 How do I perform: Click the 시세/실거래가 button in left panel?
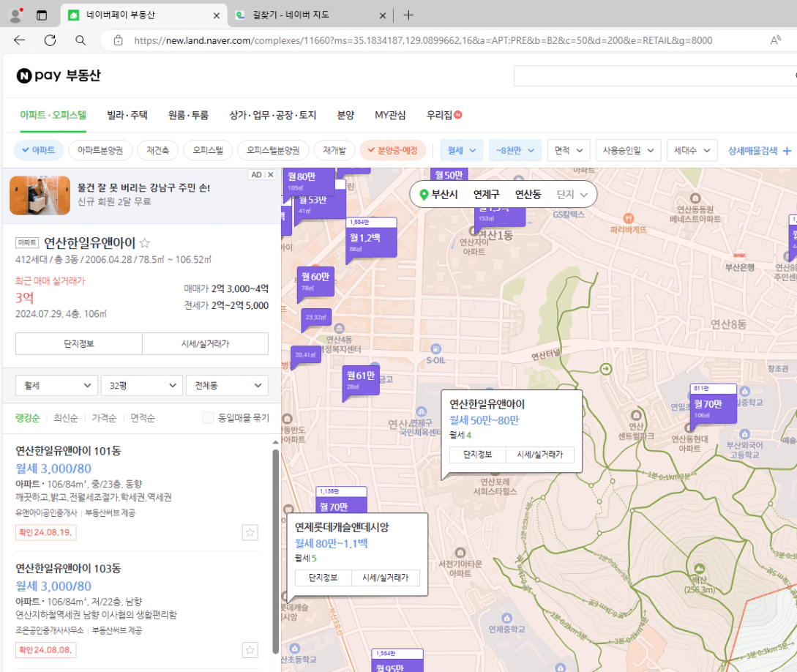tap(205, 343)
